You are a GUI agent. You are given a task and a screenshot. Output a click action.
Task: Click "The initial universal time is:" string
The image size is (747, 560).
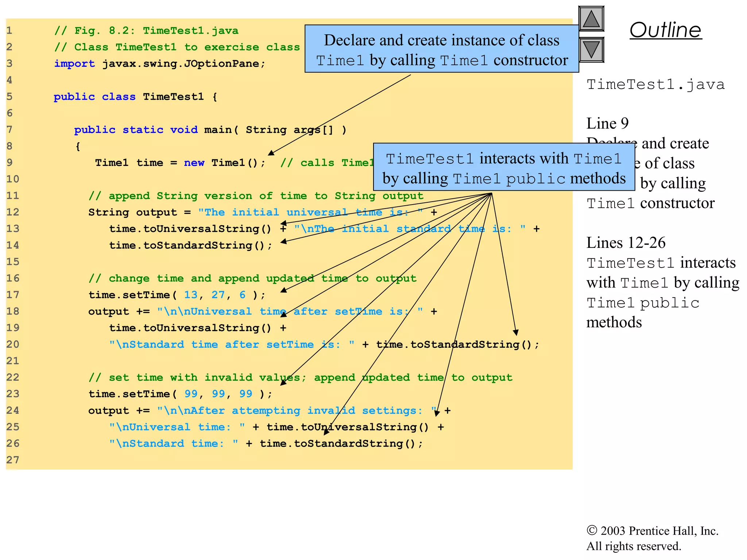point(310,213)
